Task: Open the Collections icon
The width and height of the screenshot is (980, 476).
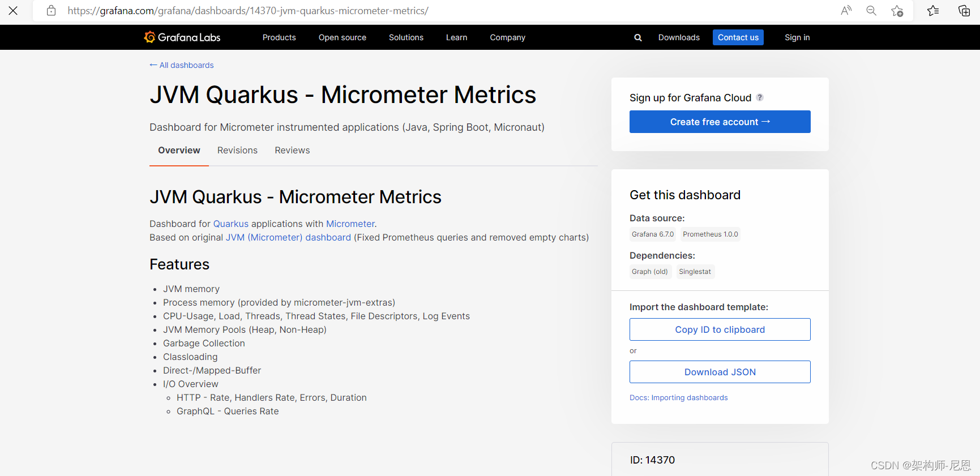Action: click(964, 11)
